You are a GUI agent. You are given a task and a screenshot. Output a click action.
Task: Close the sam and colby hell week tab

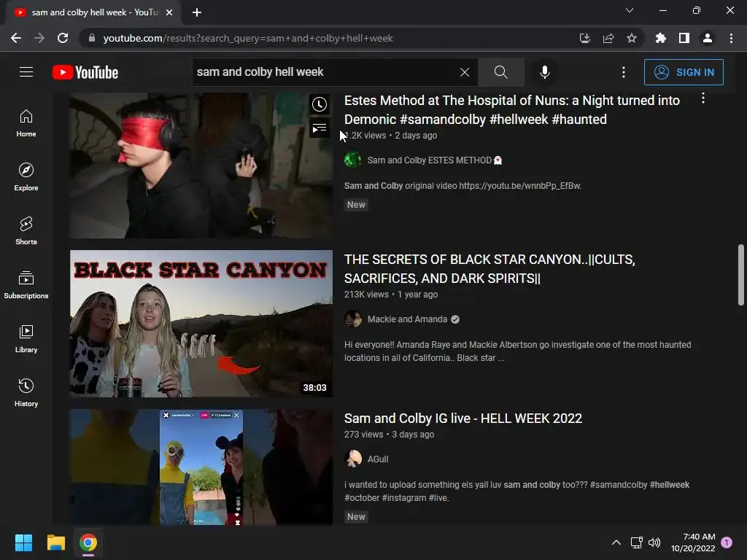pyautogui.click(x=169, y=12)
